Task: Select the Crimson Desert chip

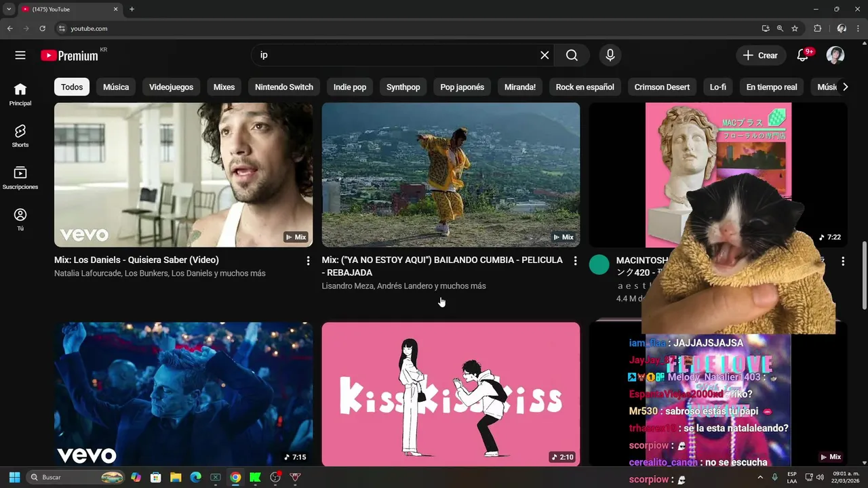Action: pos(662,87)
